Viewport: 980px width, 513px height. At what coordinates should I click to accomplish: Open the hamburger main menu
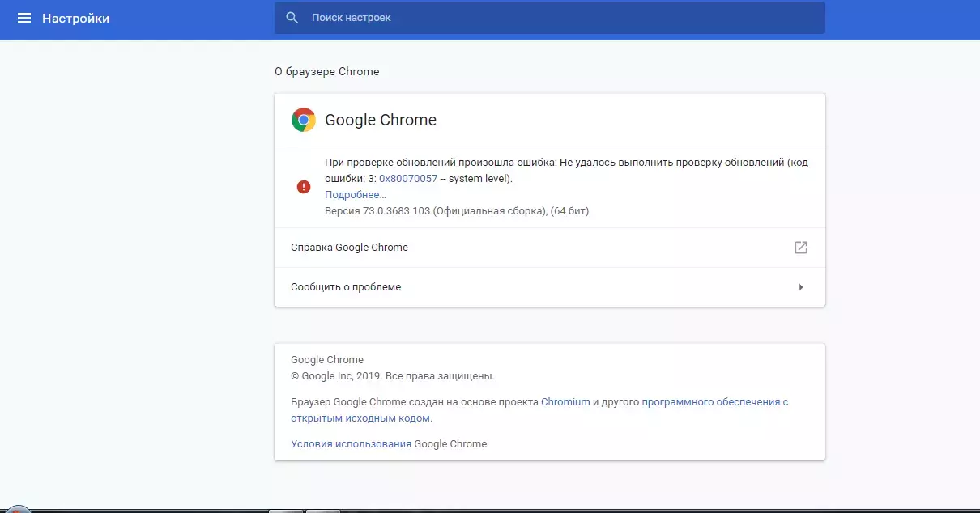pos(24,18)
